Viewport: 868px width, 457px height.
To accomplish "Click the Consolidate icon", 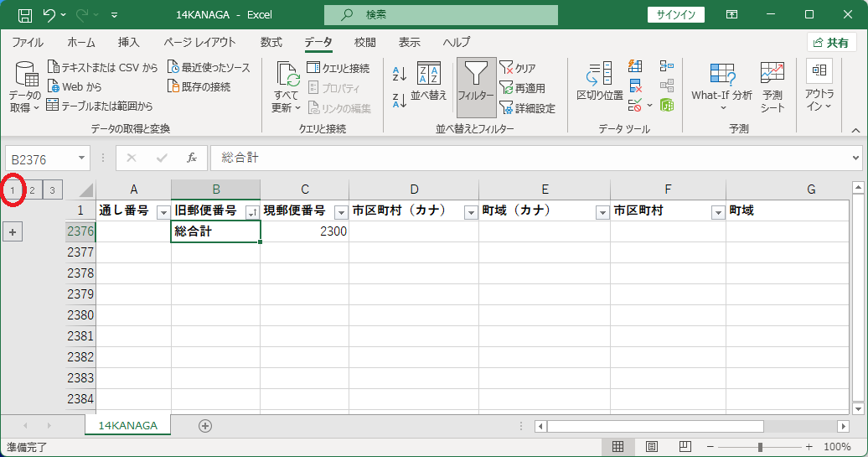I will point(667,66).
